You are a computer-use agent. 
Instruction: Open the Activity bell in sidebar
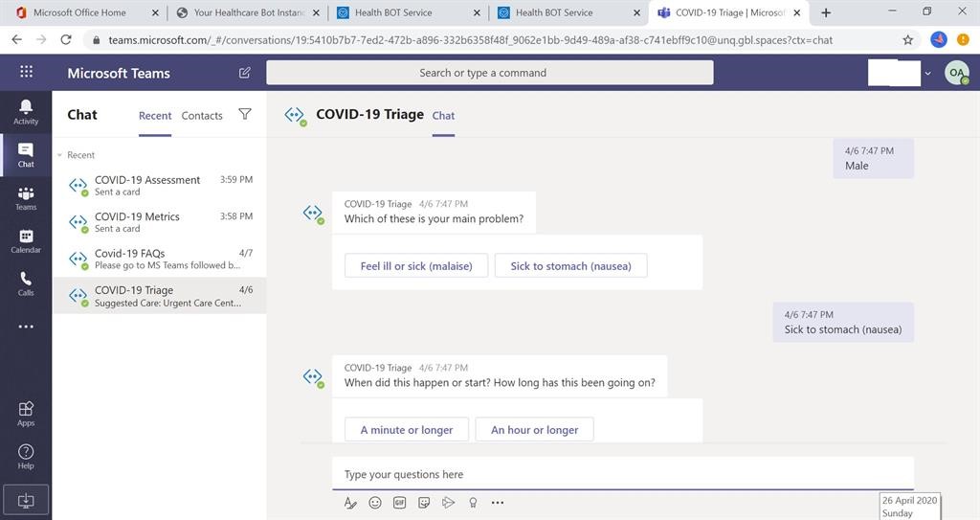[x=26, y=112]
